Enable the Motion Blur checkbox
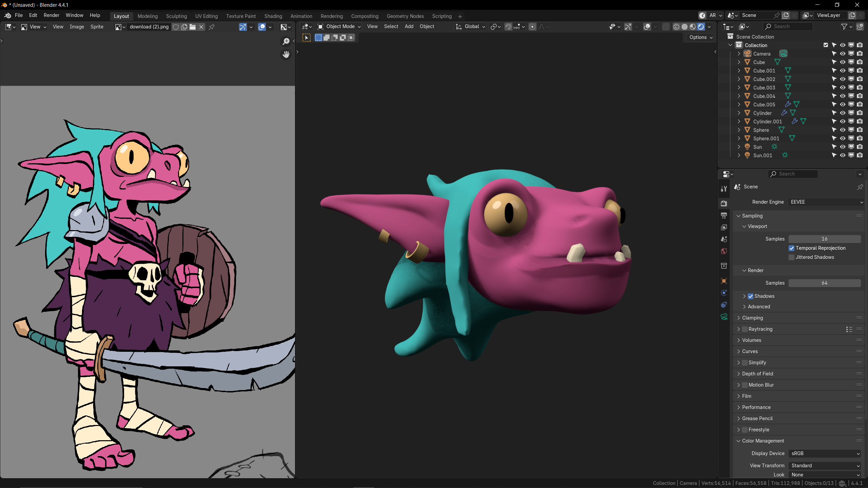 click(x=745, y=385)
